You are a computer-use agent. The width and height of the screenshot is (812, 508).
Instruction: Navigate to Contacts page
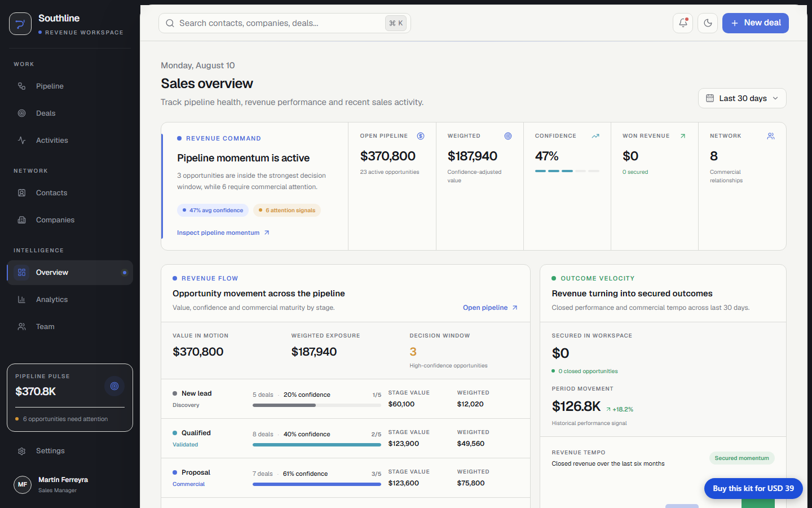coord(70,193)
